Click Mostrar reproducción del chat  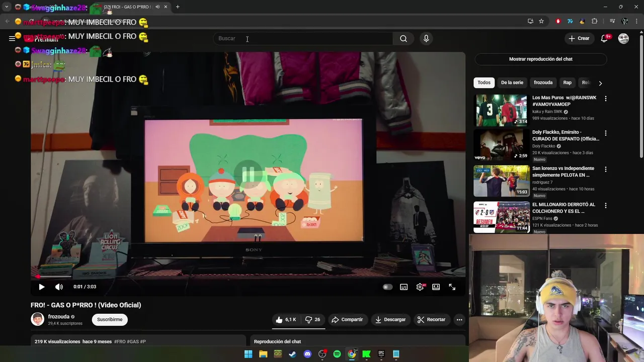pos(541,59)
